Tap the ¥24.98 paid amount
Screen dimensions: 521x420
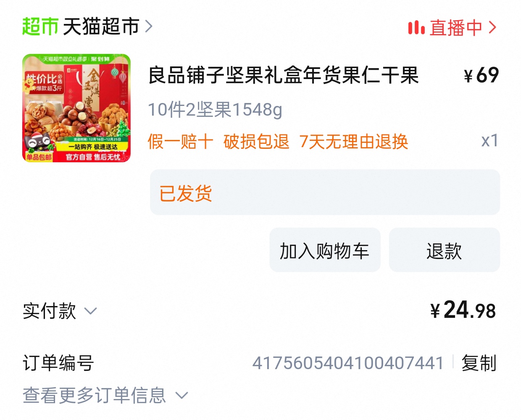coord(463,310)
